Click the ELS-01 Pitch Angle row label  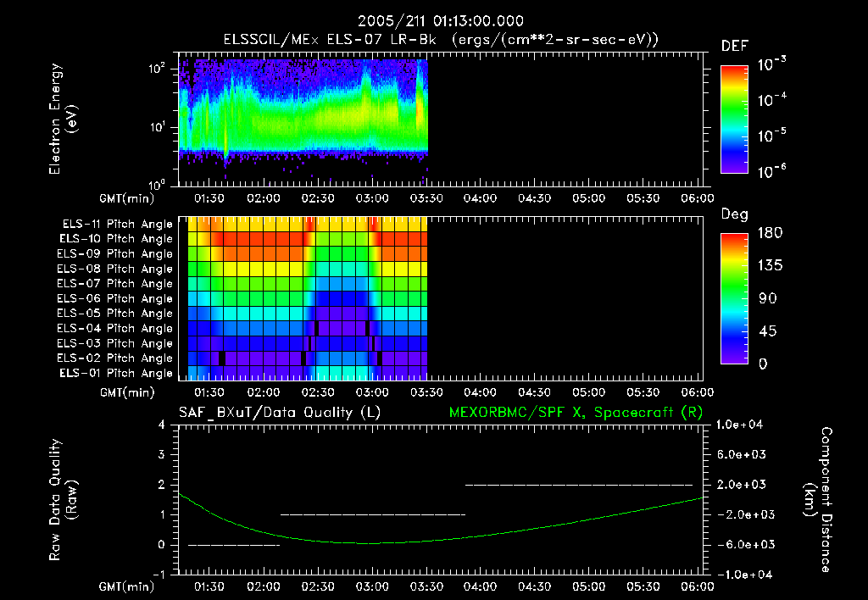tap(116, 374)
